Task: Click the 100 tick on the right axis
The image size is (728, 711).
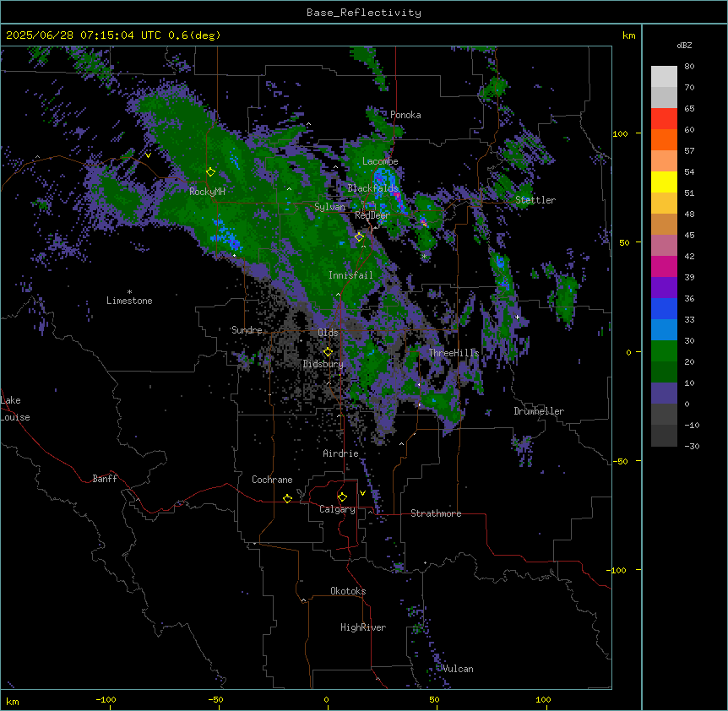Action: coord(620,133)
